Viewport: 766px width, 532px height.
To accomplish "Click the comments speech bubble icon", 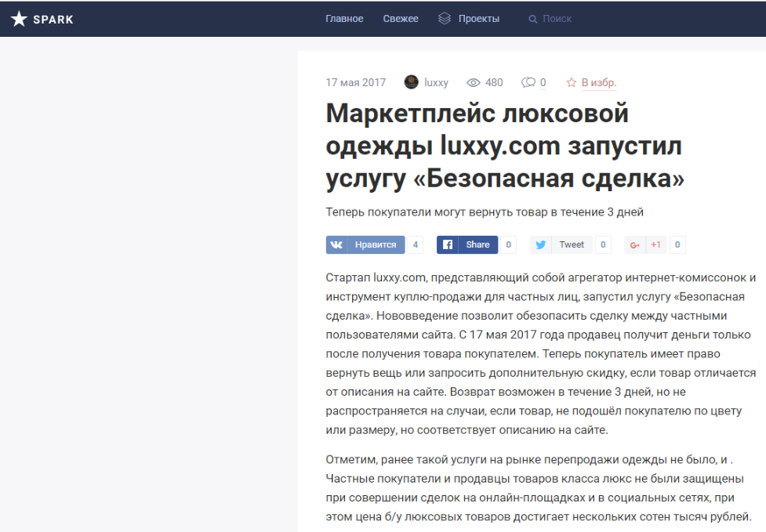I will pyautogui.click(x=528, y=82).
